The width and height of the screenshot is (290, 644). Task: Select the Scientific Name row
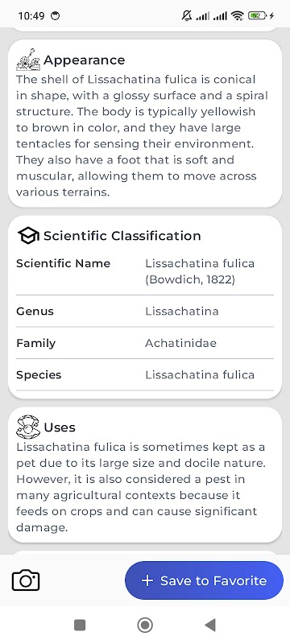pyautogui.click(x=145, y=271)
